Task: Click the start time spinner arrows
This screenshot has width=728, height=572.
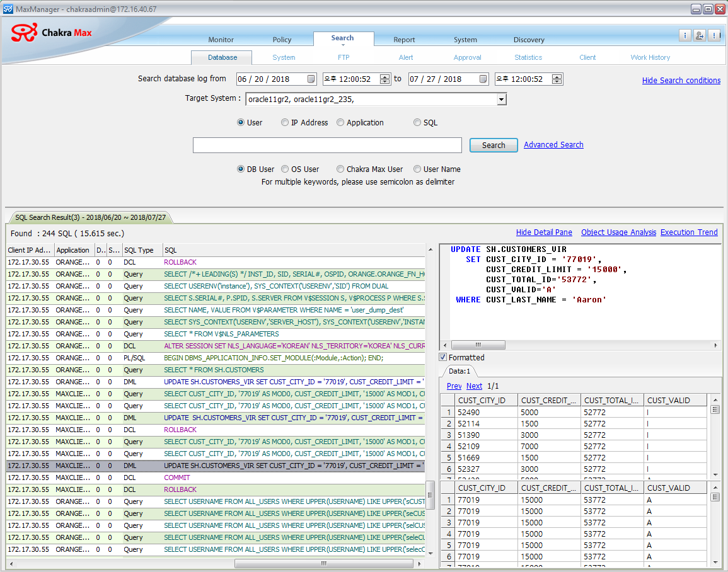Action: click(x=385, y=79)
